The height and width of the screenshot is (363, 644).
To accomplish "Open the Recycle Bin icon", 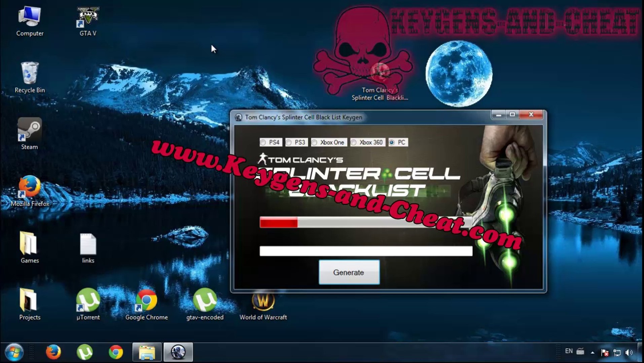I will click(30, 78).
